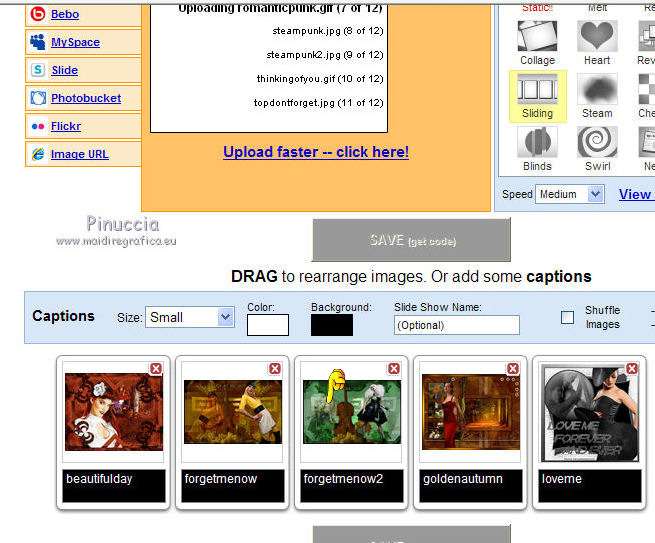Screen dimensions: 655x543
Task: Select the beautifulday thumbnail image
Action: tap(114, 412)
